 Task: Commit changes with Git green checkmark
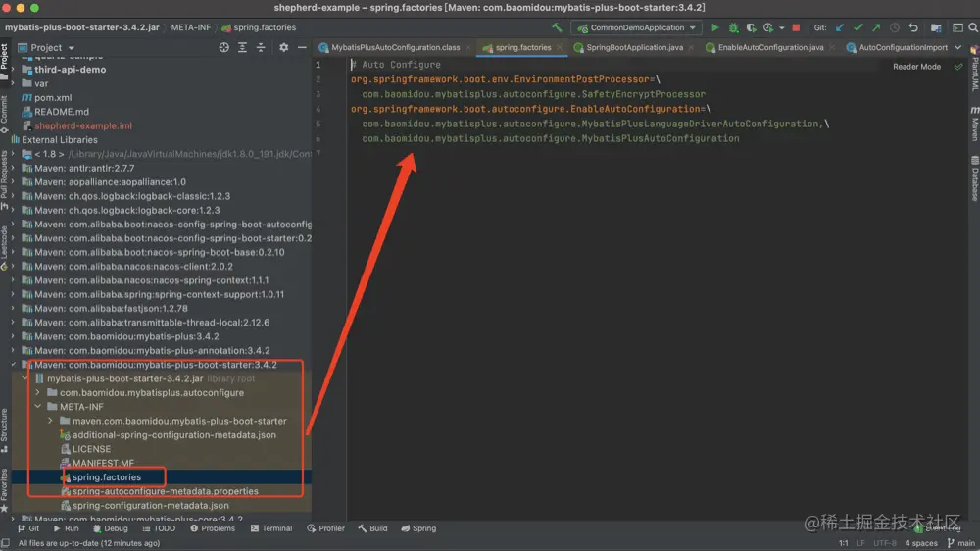pyautogui.click(x=858, y=27)
